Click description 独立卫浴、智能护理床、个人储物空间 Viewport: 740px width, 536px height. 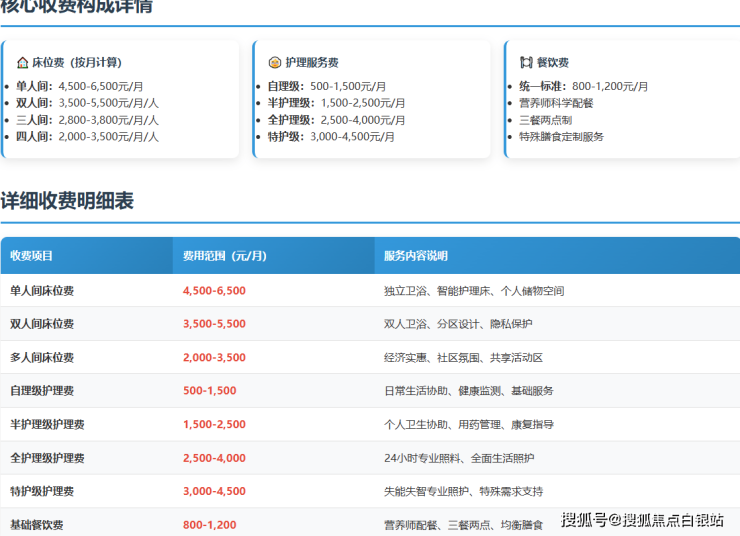coord(474,291)
